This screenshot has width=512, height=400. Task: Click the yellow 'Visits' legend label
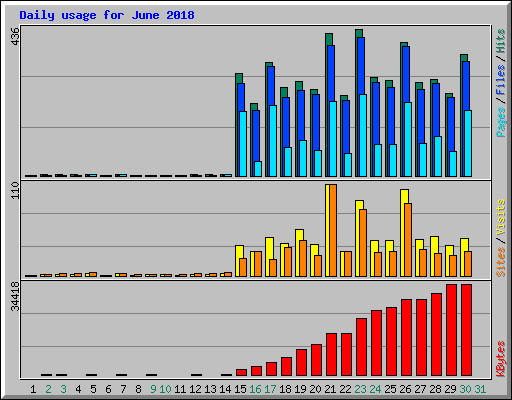500,217
